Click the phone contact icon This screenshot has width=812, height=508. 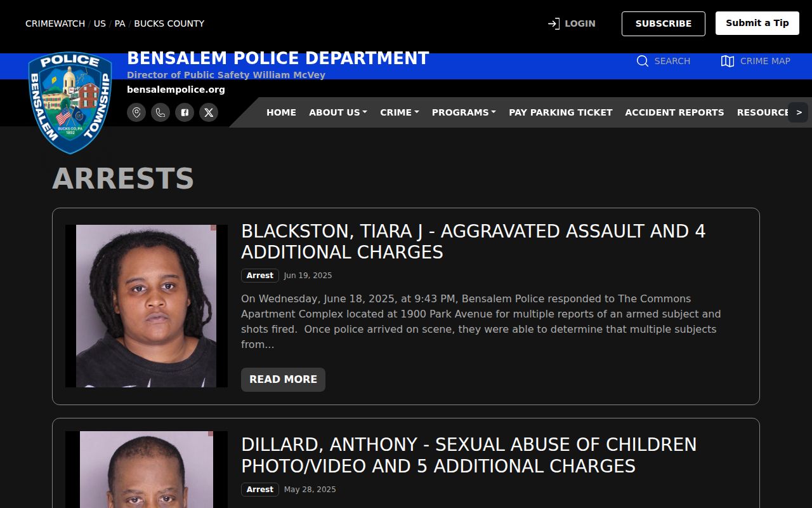point(160,112)
